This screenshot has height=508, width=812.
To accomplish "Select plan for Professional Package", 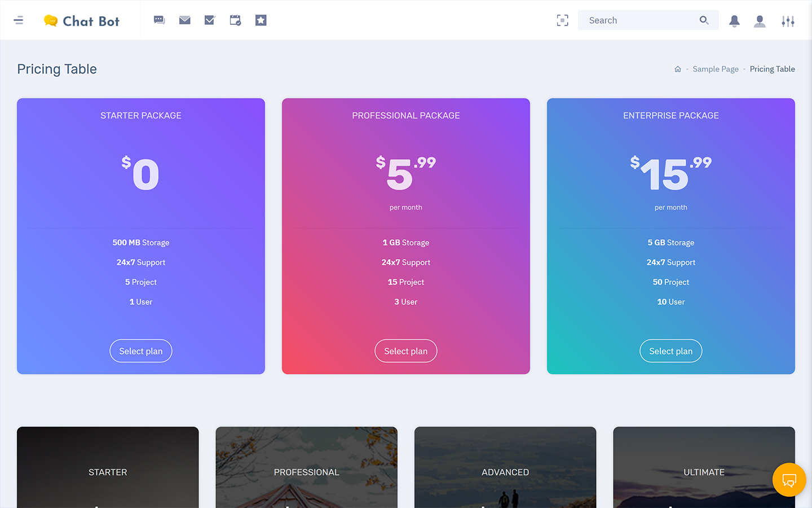I will tap(406, 351).
